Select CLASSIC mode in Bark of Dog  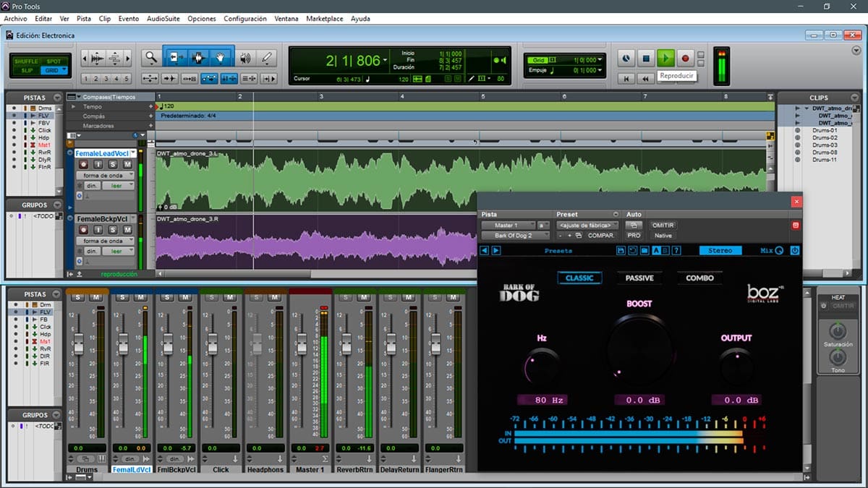coord(579,278)
